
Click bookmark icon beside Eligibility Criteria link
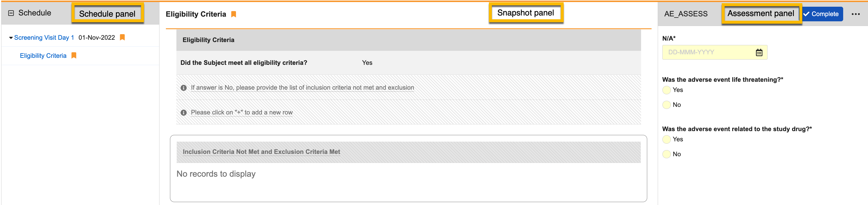[x=74, y=56]
